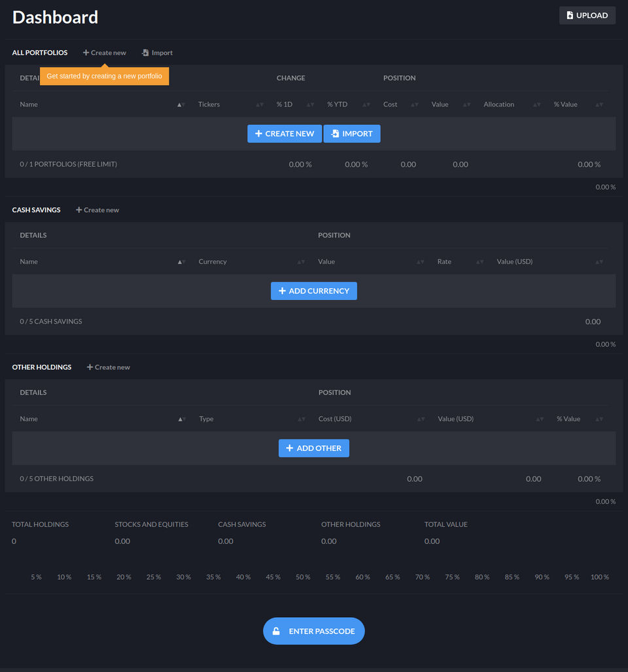The height and width of the screenshot is (672, 628).
Task: Click the ADD OTHER button
Action: pyautogui.click(x=313, y=448)
